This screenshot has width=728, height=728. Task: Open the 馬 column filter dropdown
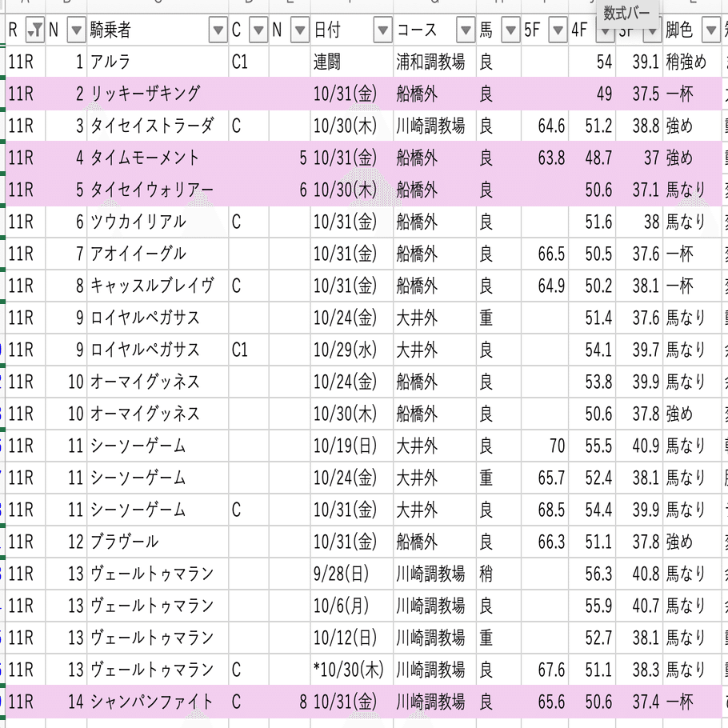510,30
